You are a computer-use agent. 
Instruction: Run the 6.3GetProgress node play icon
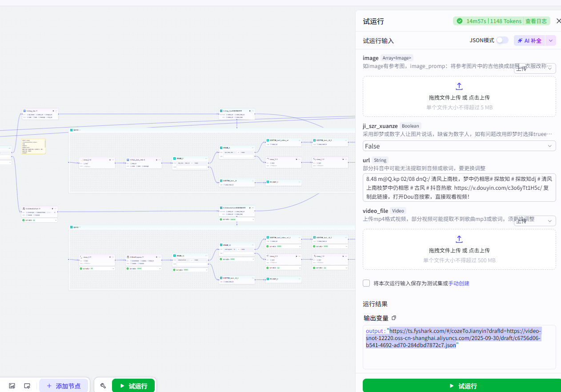point(157,257)
